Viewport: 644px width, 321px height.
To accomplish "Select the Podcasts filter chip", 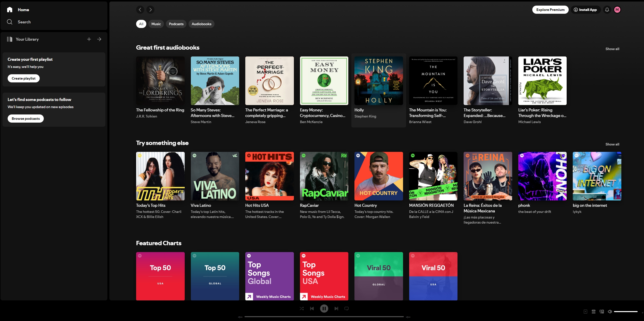I will coord(176,24).
